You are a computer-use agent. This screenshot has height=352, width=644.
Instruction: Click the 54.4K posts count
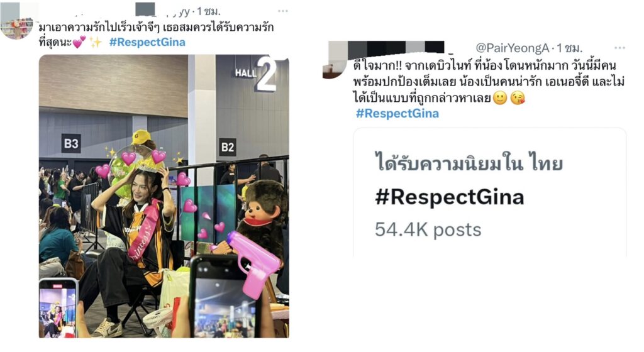pos(428,230)
